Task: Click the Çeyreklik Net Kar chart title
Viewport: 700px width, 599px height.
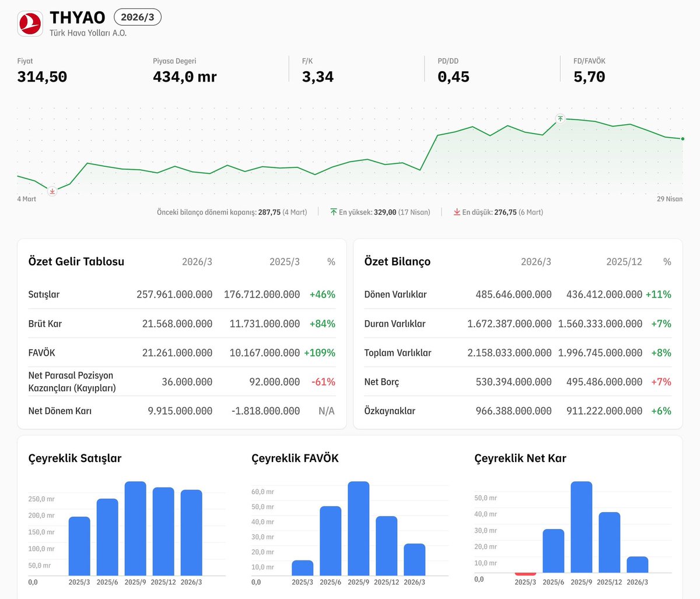Action: click(520, 458)
